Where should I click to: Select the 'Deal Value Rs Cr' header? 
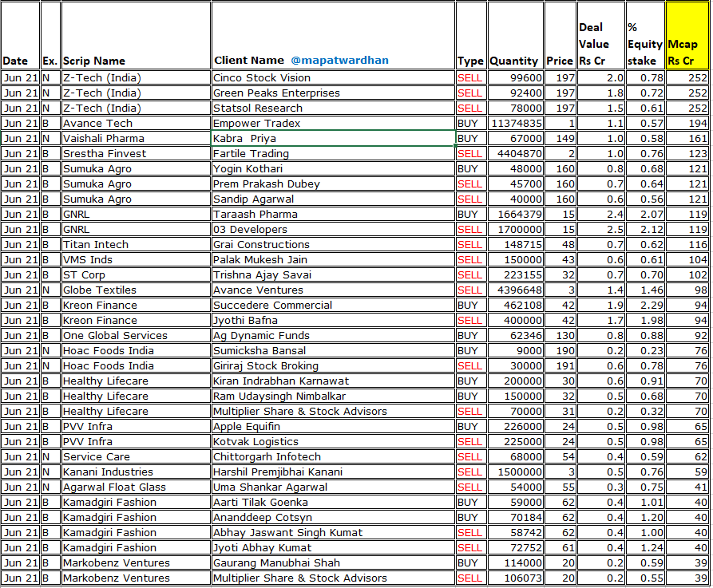[x=601, y=35]
